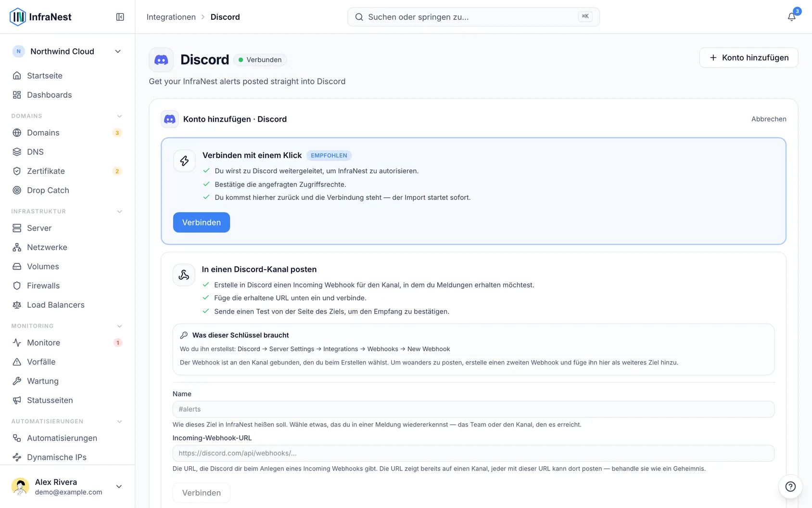Click the Load Balancers scale icon

(x=17, y=305)
